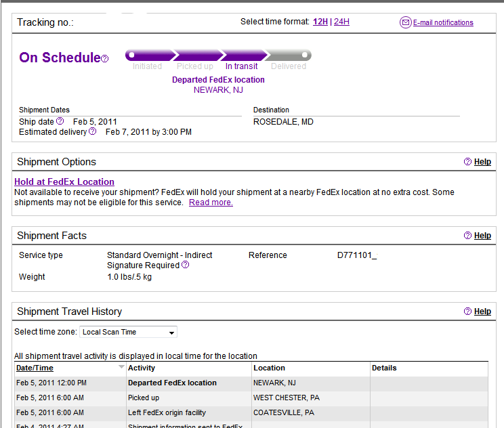This screenshot has width=504, height=428.
Task: Click the Ship date help icon
Action: click(x=60, y=121)
